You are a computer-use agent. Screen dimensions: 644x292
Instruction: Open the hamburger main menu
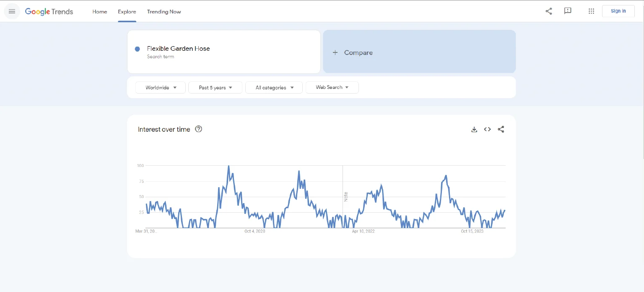pyautogui.click(x=12, y=11)
